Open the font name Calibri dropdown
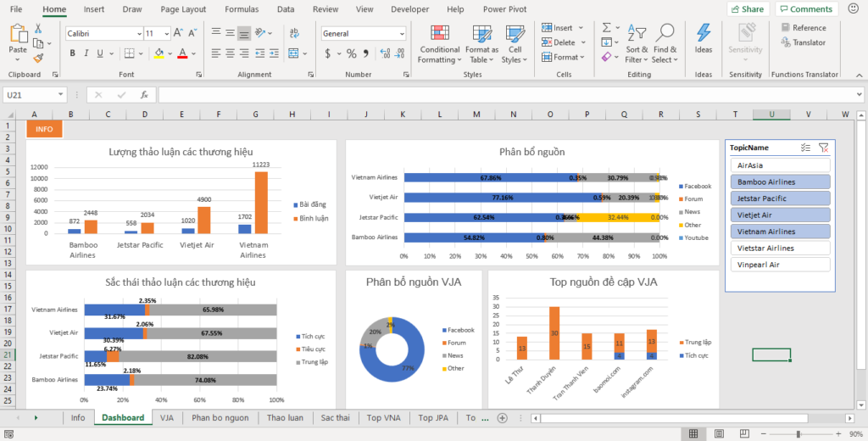The width and height of the screenshot is (868, 441). coord(139,34)
